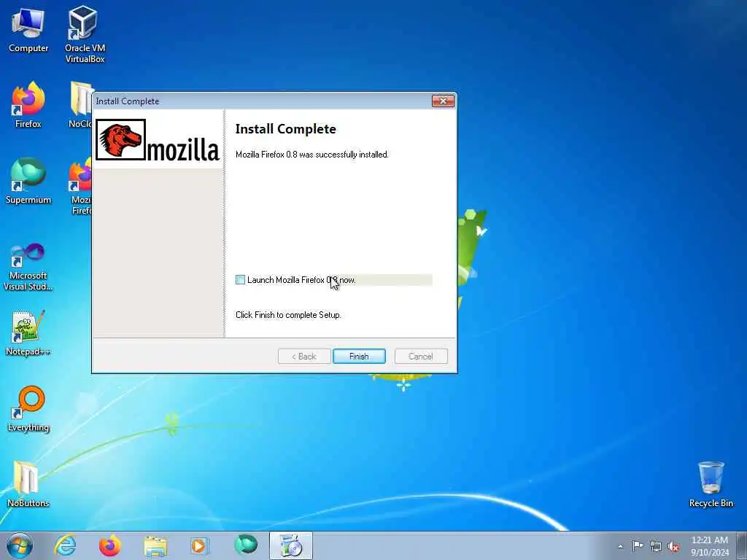Show hidden system tray icons arrow
The width and height of the screenshot is (747, 560).
pyautogui.click(x=620, y=547)
